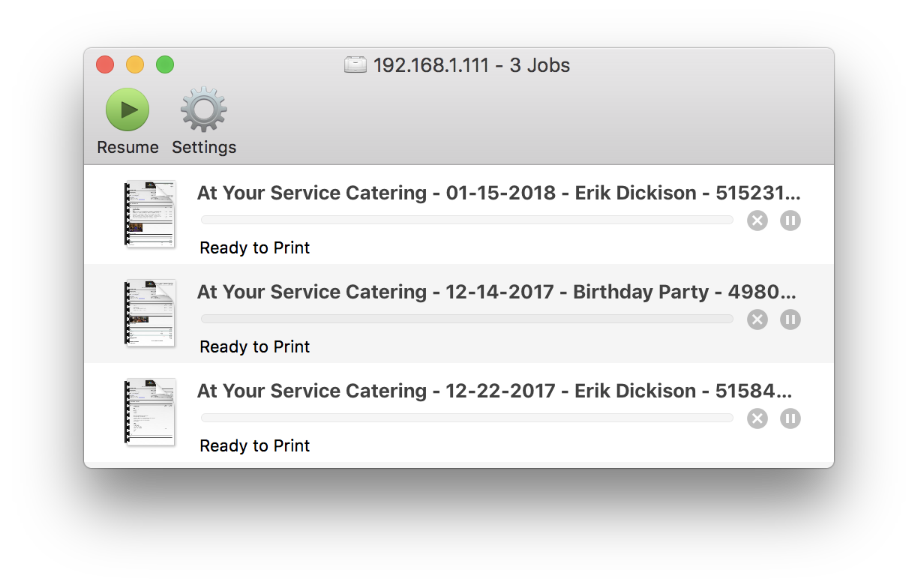Select the 01-15-2018 job document thumbnail
918x588 pixels.
pyautogui.click(x=150, y=214)
